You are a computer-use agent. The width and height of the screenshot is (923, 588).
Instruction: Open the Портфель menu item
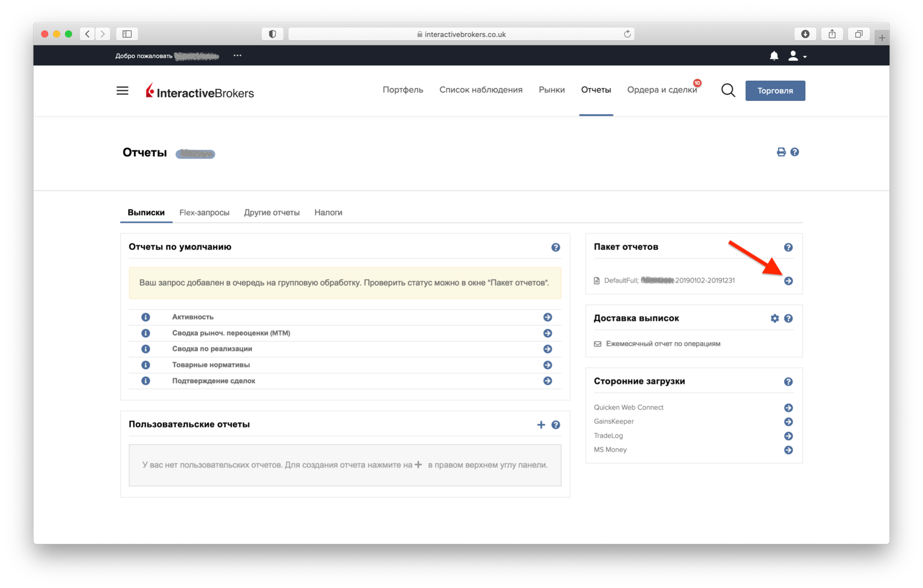tap(403, 90)
